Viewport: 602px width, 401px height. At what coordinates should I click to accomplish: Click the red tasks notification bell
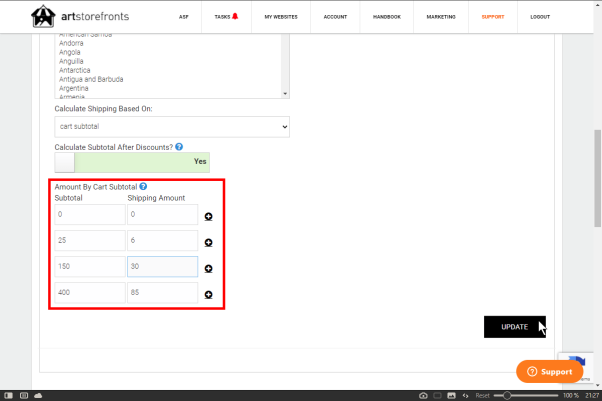tap(235, 16)
